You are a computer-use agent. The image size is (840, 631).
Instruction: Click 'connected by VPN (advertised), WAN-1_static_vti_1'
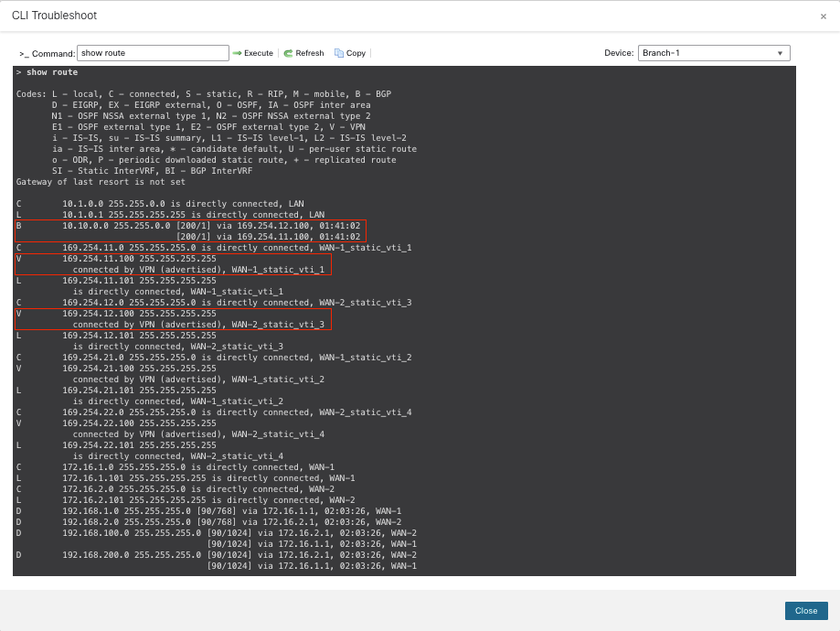[x=198, y=270]
